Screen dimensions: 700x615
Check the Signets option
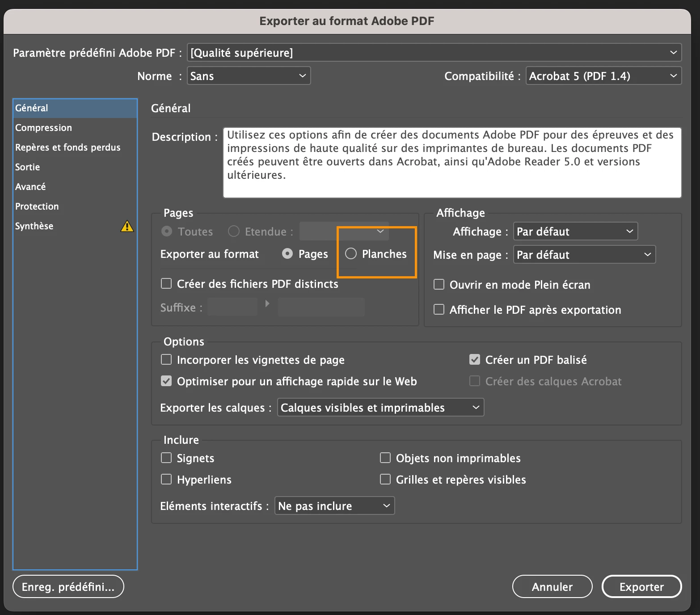click(166, 458)
